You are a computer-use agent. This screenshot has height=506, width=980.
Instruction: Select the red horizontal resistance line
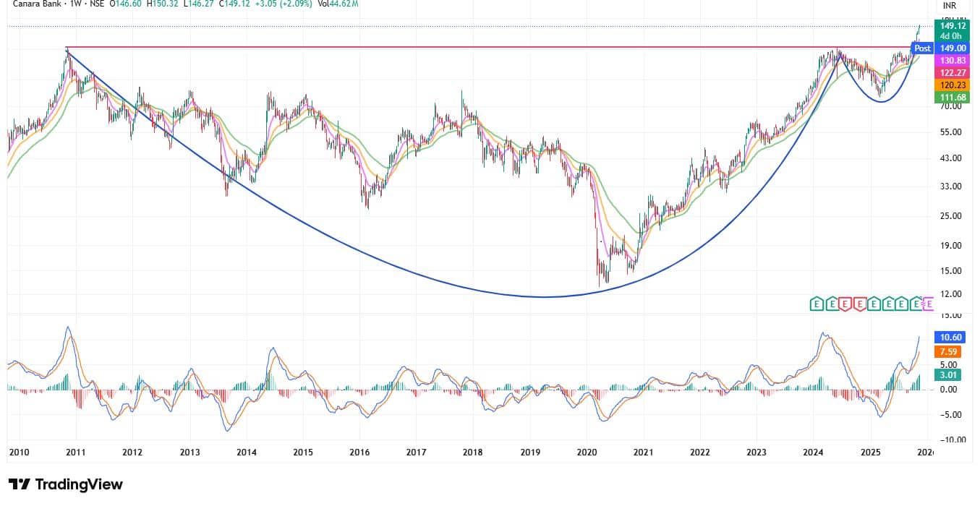[434, 48]
